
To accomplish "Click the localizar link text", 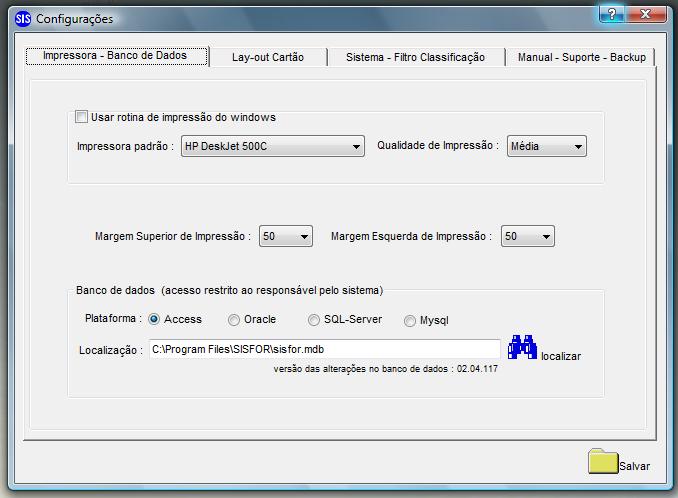I will point(561,356).
